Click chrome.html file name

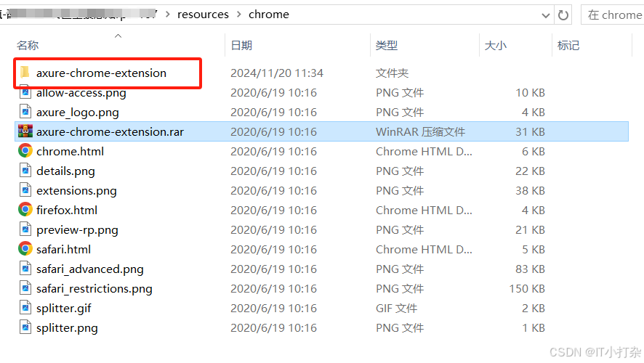pyautogui.click(x=70, y=151)
